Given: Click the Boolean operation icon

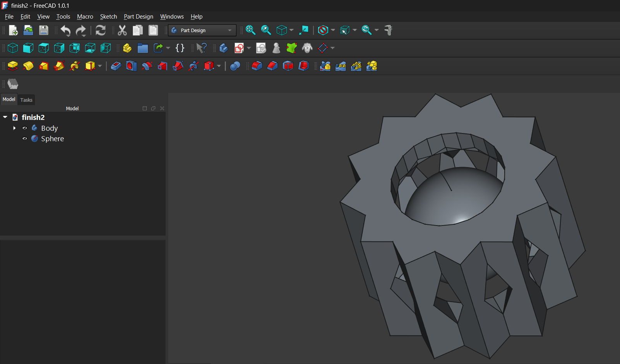Looking at the screenshot, I should (235, 66).
